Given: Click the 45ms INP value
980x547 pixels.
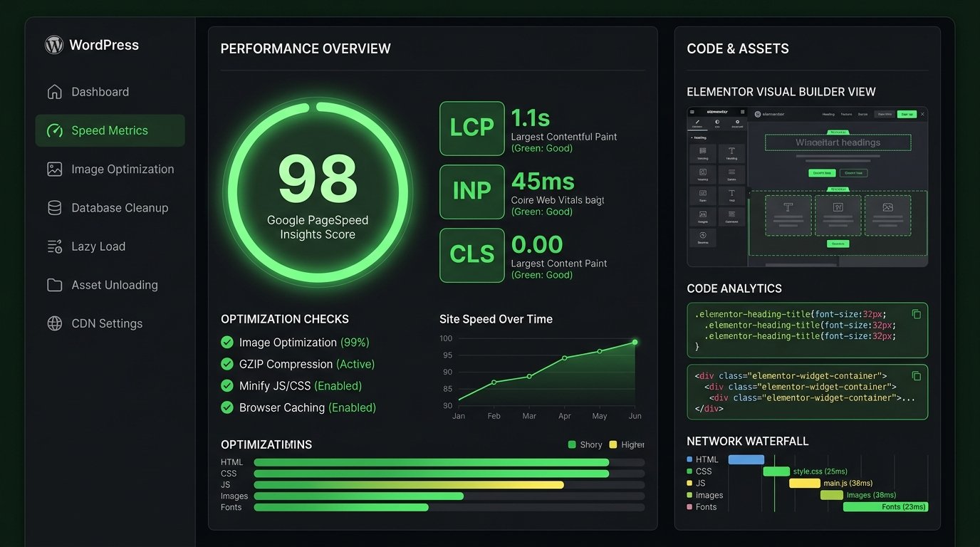Looking at the screenshot, I should point(543,181).
